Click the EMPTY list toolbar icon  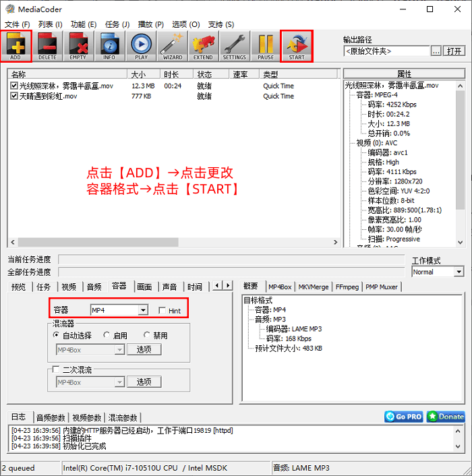click(x=78, y=46)
